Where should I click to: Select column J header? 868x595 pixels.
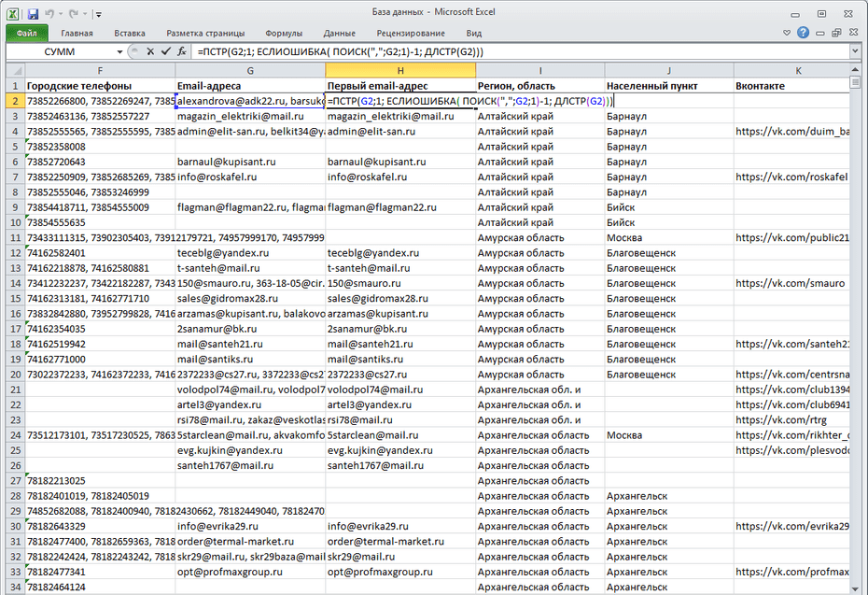(x=668, y=70)
